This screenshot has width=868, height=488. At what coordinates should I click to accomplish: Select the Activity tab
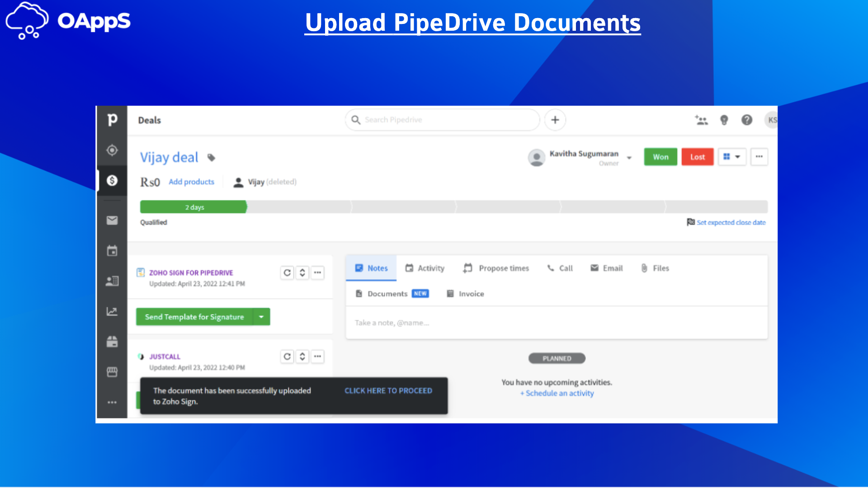(425, 268)
